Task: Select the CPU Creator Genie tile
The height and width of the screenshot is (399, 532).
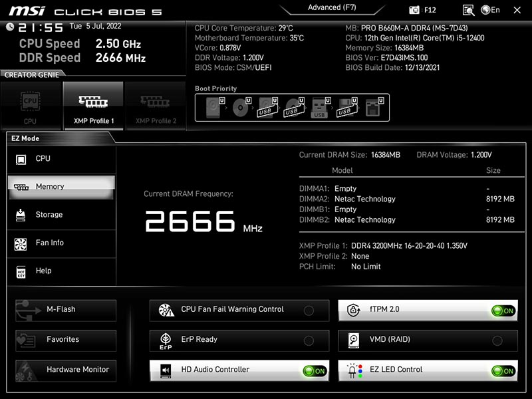Action: tap(31, 106)
